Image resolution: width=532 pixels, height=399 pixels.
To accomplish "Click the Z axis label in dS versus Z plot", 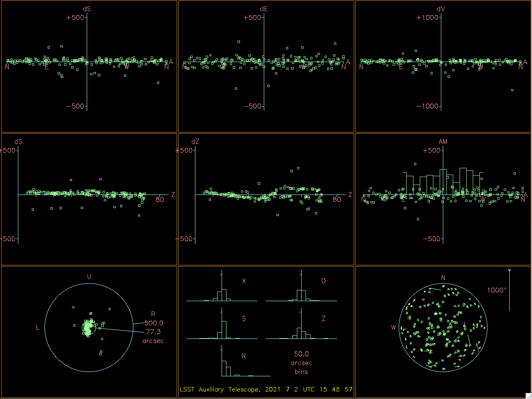I will 173,195.
